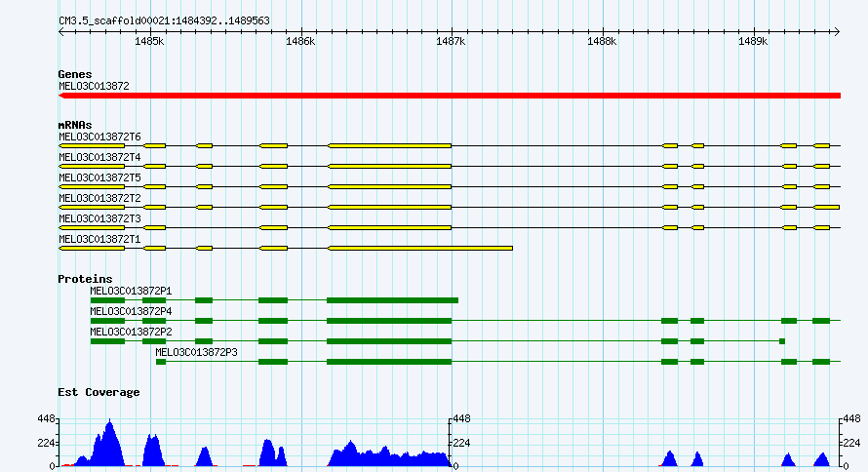Click the rightmost exon of MELO3C013872T2
This screenshot has width=868, height=472.
click(826, 207)
